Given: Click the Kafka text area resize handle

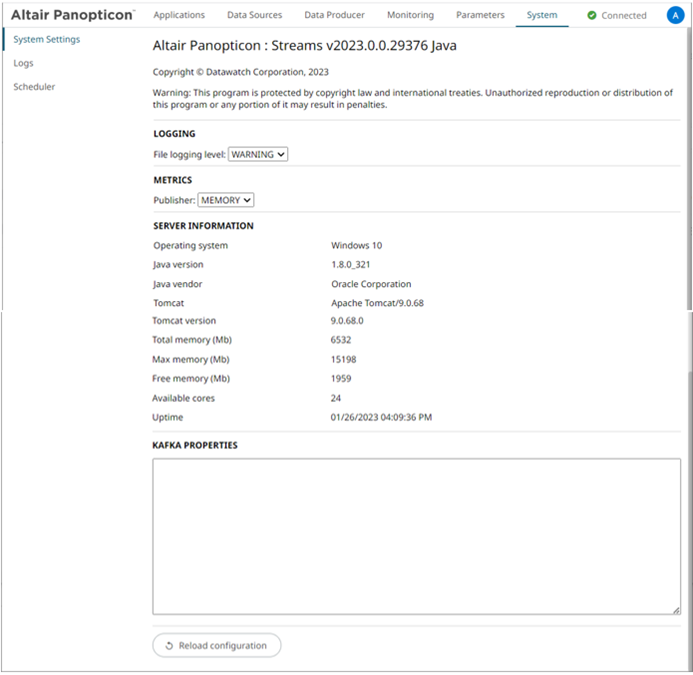Looking at the screenshot, I should (676, 609).
